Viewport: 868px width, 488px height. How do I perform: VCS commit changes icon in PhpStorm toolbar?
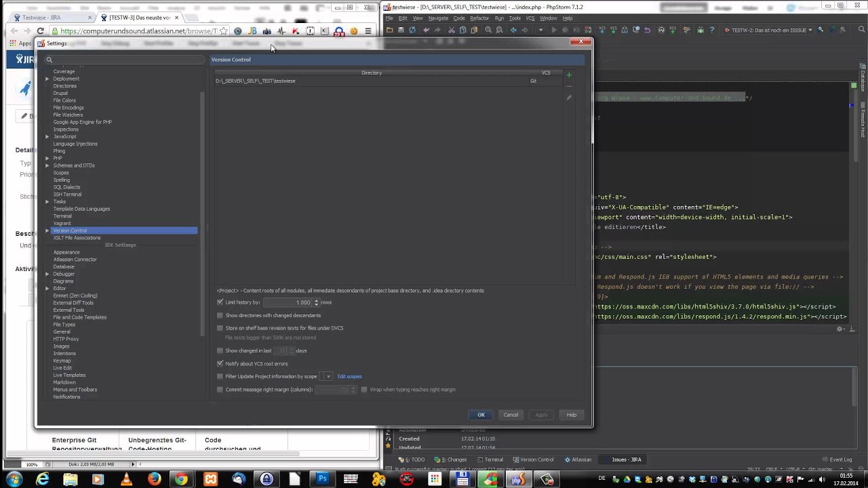coord(613,30)
